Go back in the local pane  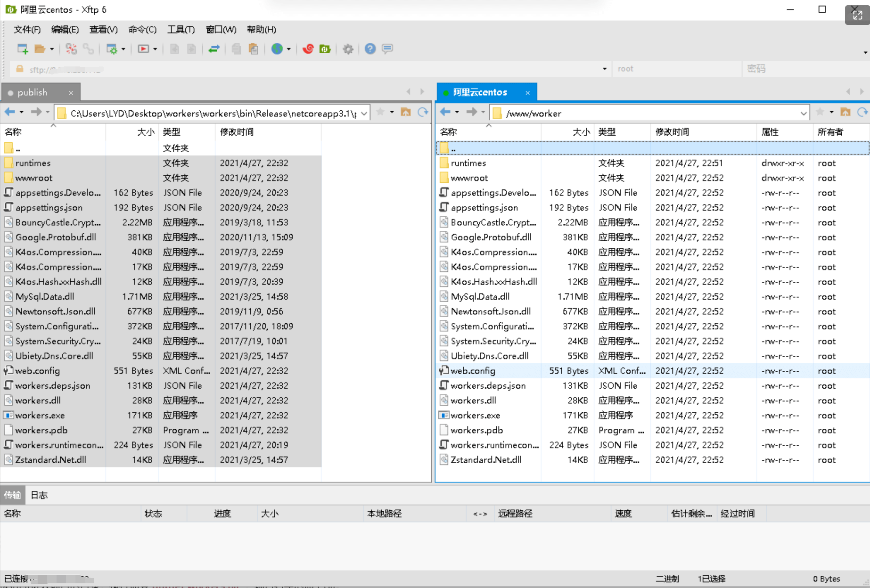coord(10,112)
